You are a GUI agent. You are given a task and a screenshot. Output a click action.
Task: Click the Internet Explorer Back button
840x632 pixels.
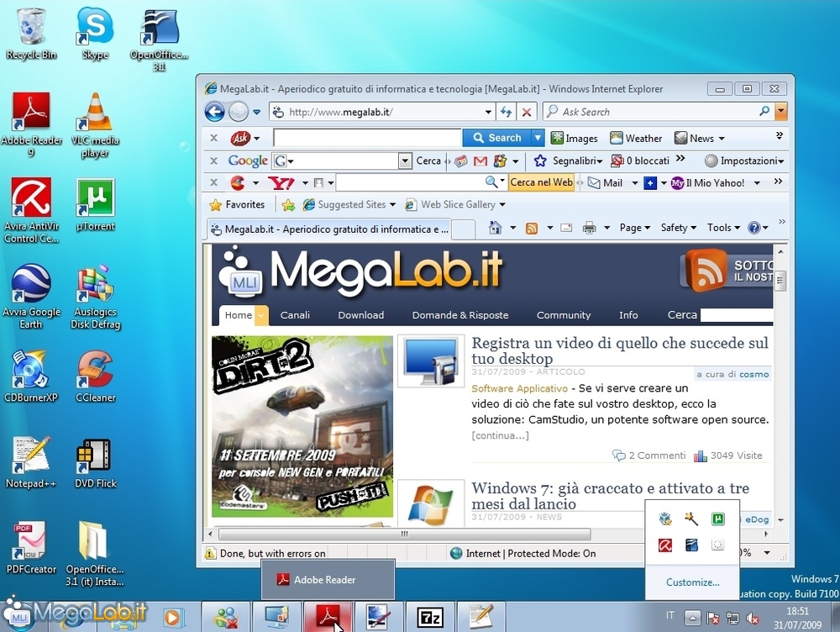coord(214,112)
